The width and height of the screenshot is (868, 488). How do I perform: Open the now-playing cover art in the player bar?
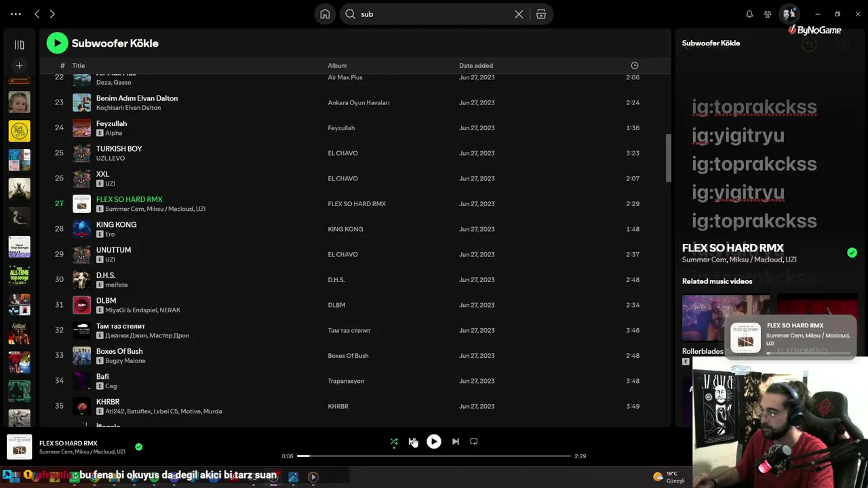[19, 447]
